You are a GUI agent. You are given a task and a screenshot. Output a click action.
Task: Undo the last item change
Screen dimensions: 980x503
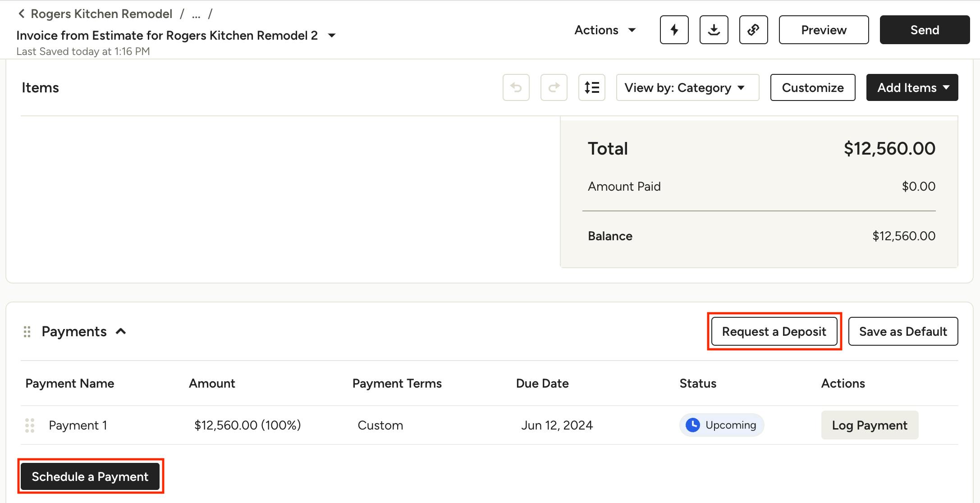tap(516, 87)
